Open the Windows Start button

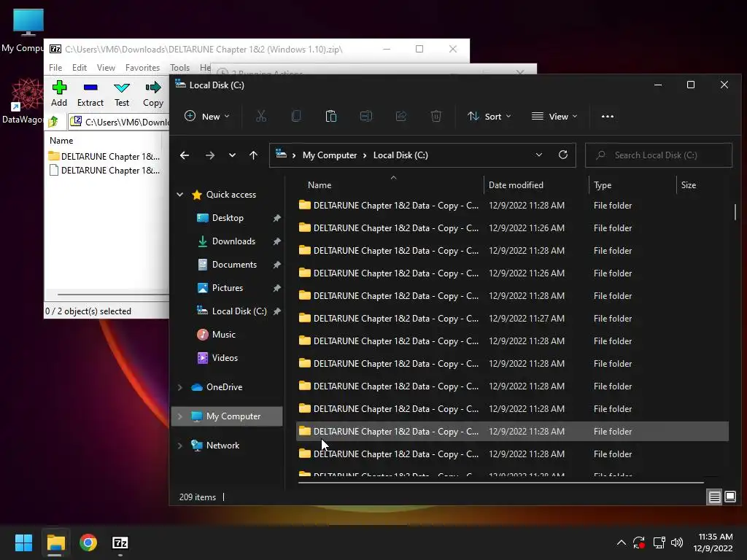[x=23, y=542]
